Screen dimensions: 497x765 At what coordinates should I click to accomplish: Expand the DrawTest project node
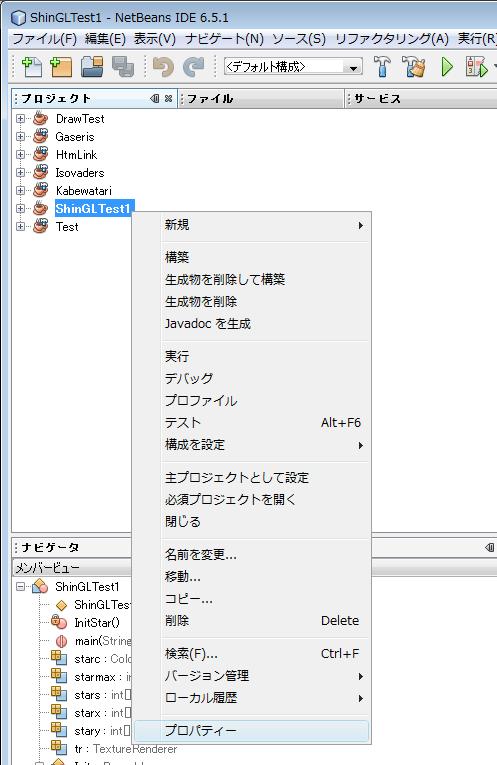click(20, 119)
